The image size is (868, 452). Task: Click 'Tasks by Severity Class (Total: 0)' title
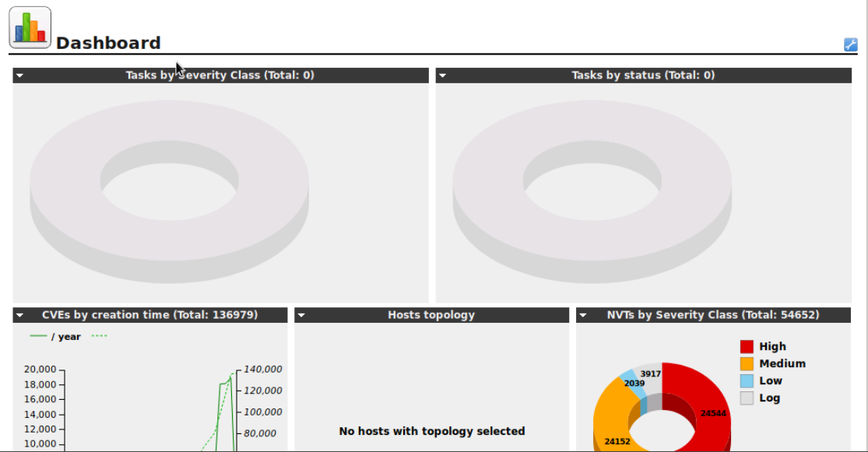point(220,75)
